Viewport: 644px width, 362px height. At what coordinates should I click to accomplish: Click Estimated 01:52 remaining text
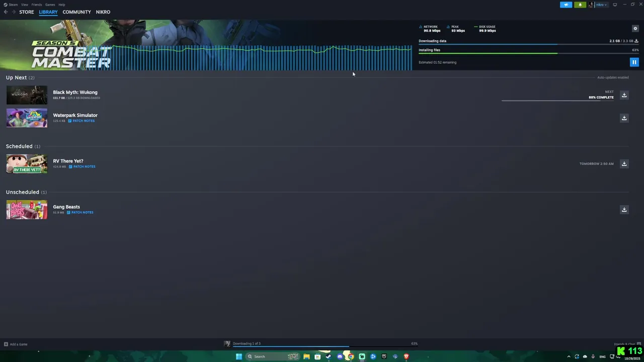click(x=437, y=62)
